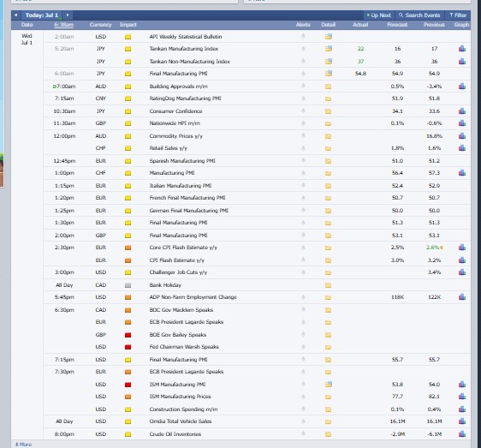The height and width of the screenshot is (448, 481).
Task: Select CPI Flash Estimate y/y event row
Action: (x=257, y=260)
